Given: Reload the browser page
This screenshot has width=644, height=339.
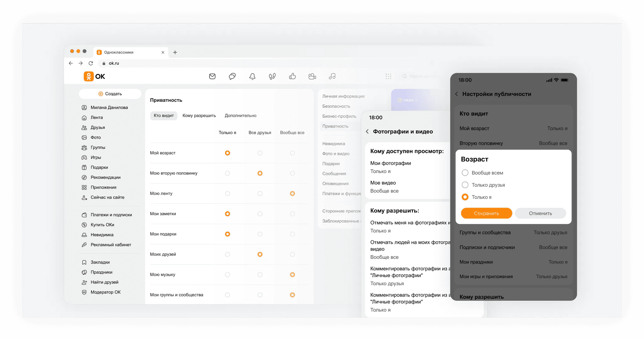Looking at the screenshot, I should [91, 63].
